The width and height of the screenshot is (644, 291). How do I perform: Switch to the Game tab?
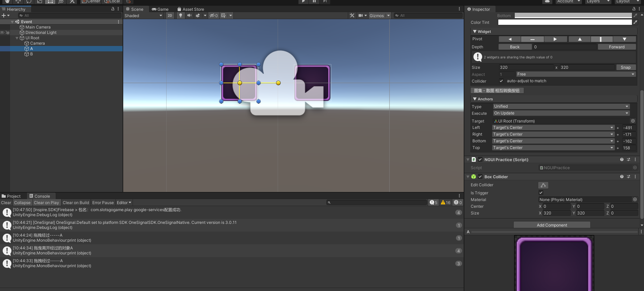tap(160, 9)
